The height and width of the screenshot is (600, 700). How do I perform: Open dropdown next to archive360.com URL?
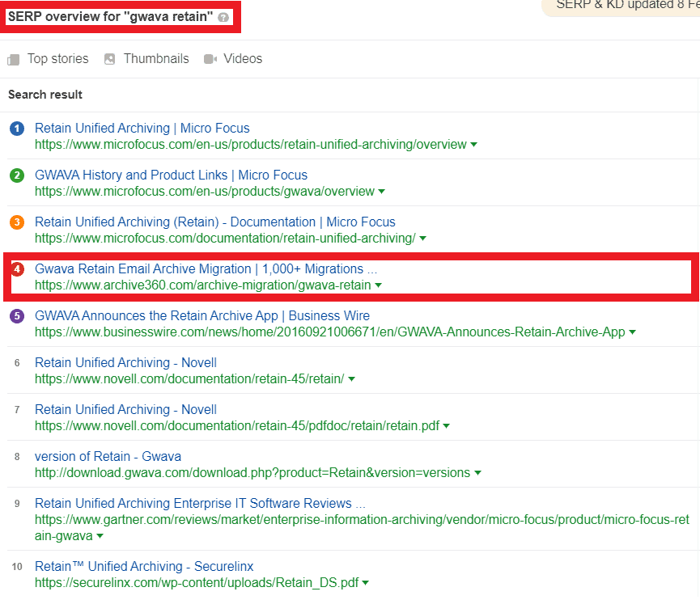[x=378, y=285]
